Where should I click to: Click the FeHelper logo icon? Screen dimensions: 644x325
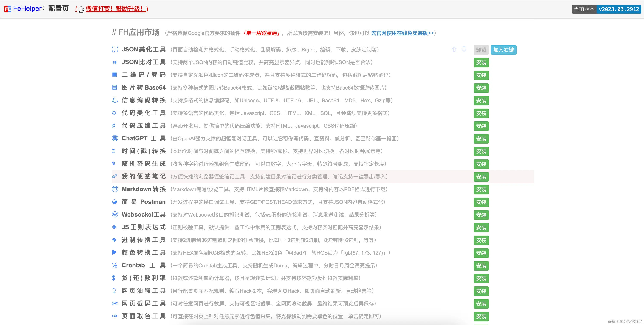[x=8, y=9]
